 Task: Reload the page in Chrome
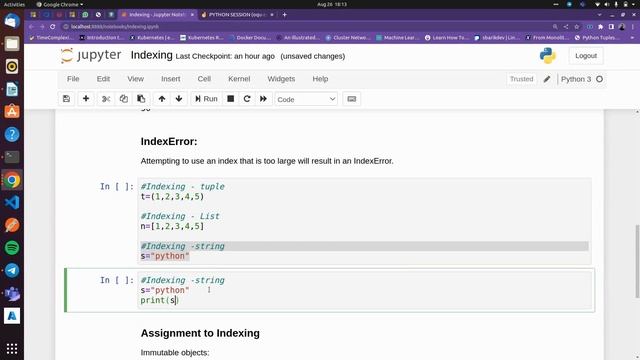(x=53, y=27)
